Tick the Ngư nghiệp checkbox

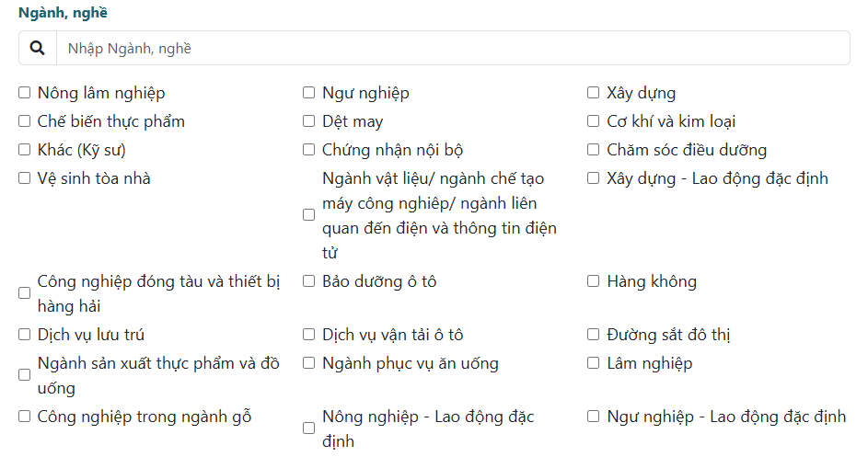pos(309,92)
